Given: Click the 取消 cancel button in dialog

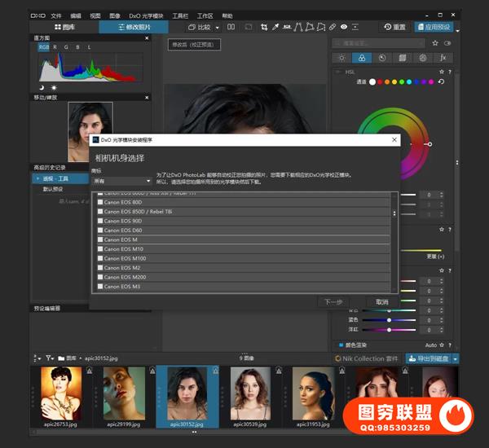Looking at the screenshot, I should pos(382,302).
